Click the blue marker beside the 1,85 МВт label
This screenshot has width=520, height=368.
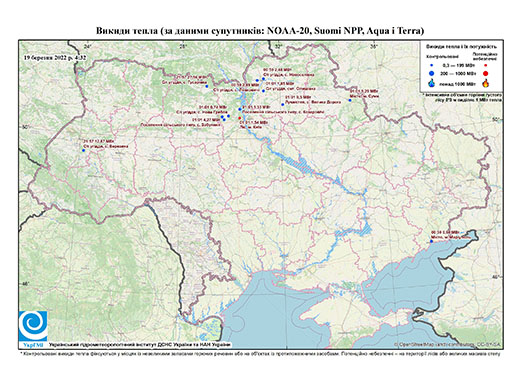pos(263,91)
